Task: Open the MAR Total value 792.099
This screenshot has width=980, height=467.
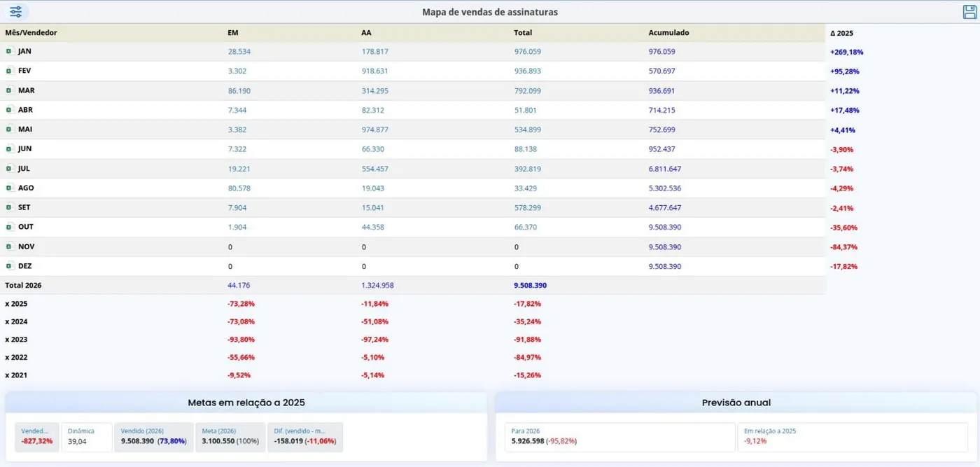Action: point(527,91)
